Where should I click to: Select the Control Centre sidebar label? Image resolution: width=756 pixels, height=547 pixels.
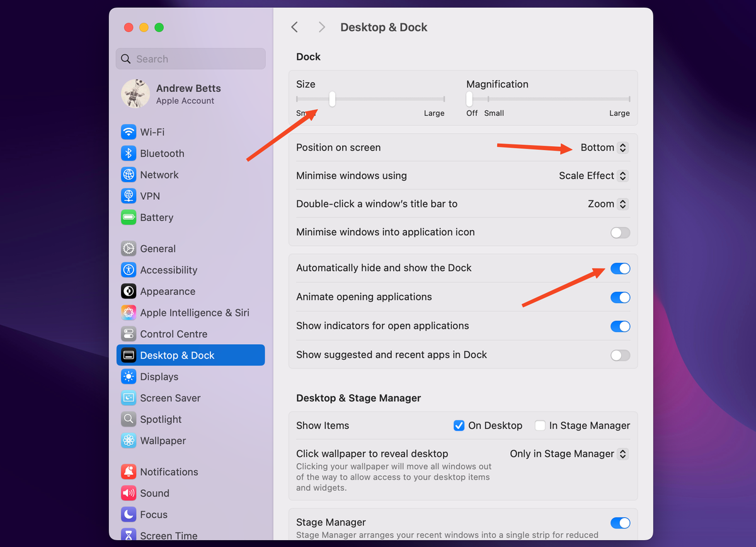pyautogui.click(x=174, y=334)
